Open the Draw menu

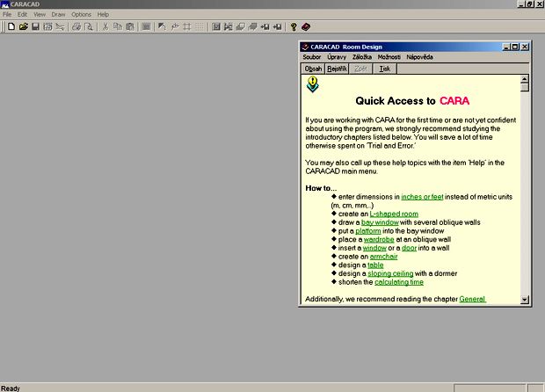58,14
